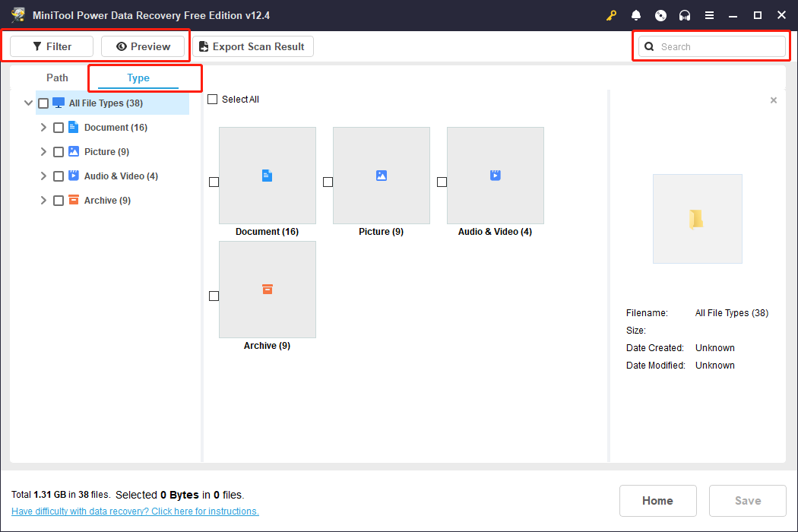Collapse the All File Types tree node
798x532 pixels.
click(29, 103)
